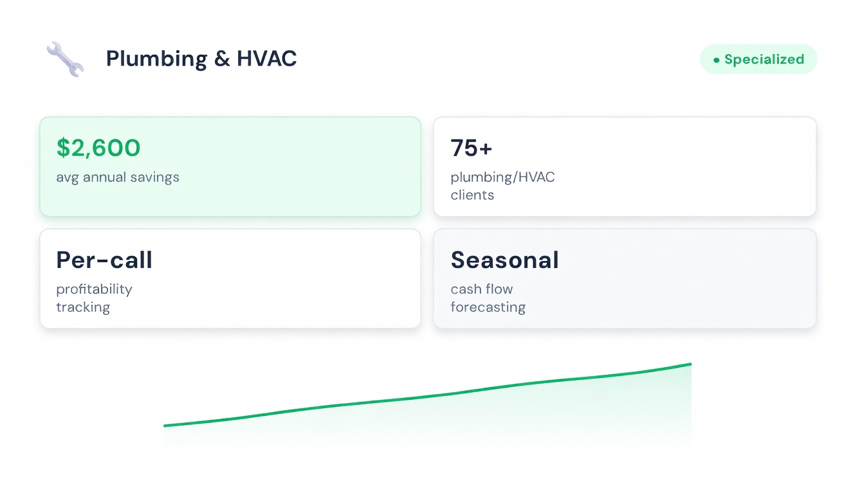This screenshot has height=504, width=844.
Task: Click the 'cash flow forecasting' caption
Action: click(488, 298)
